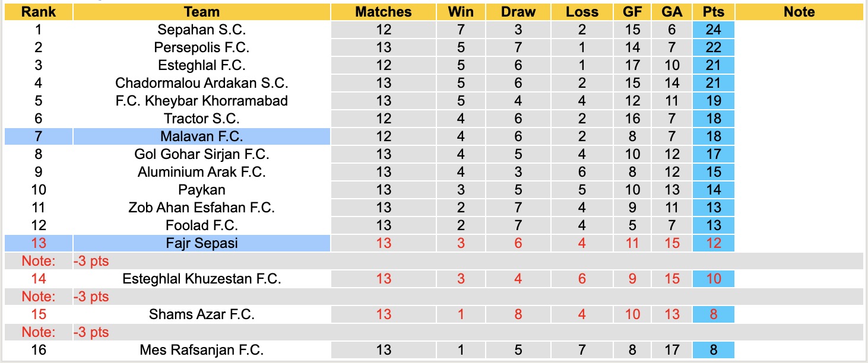Click the Rank column header
Screen dimensions: 868x363
coord(39,12)
